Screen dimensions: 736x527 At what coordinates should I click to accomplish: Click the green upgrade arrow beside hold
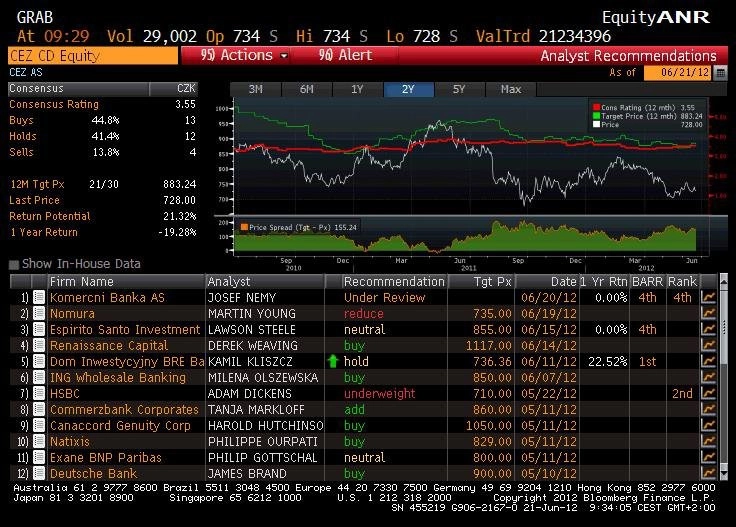[333, 361]
